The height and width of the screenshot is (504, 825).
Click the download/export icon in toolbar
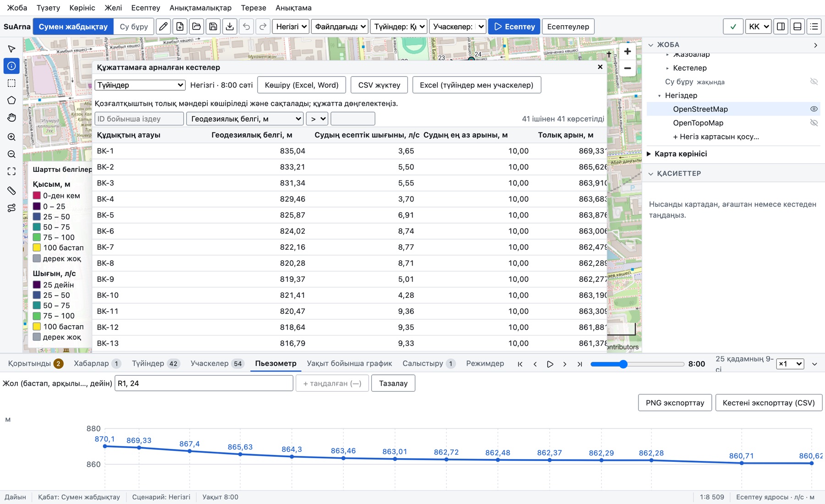click(230, 27)
